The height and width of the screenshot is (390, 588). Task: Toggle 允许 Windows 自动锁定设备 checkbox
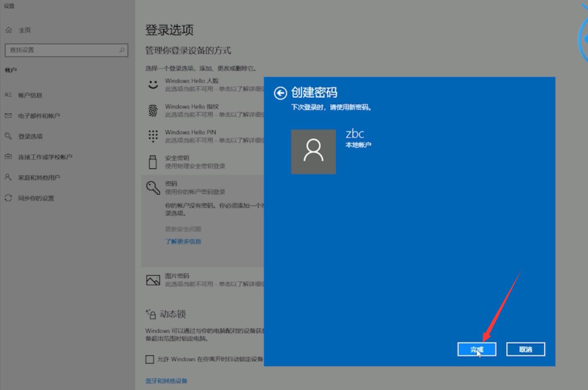[150, 359]
